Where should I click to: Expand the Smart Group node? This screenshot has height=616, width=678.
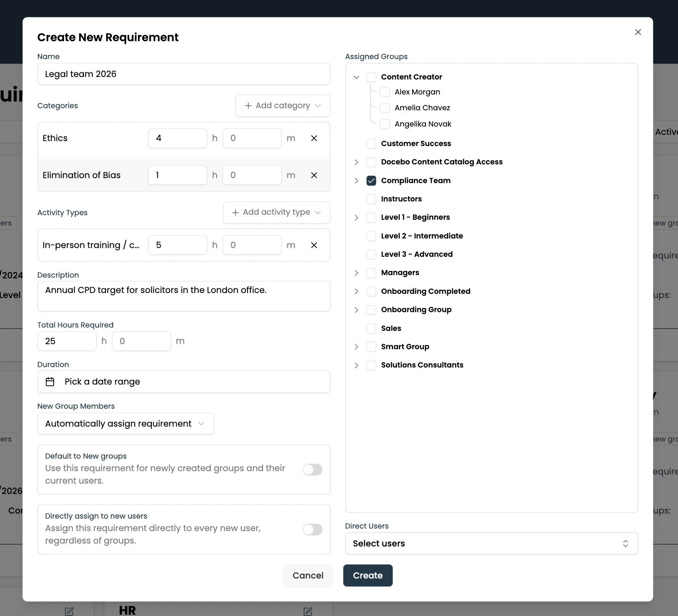pos(356,347)
